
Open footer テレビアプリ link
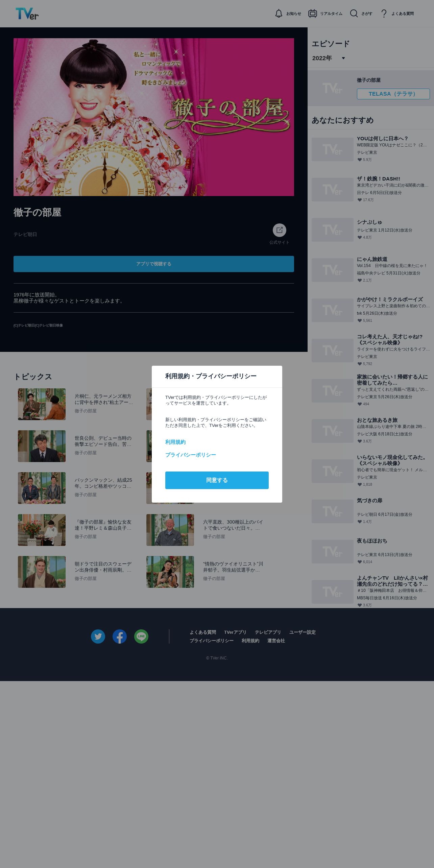268,632
